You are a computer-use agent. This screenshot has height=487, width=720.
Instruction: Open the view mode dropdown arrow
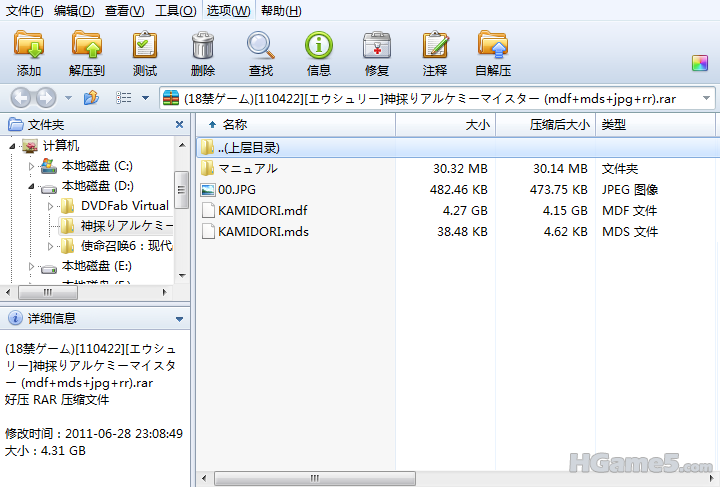coord(145,98)
